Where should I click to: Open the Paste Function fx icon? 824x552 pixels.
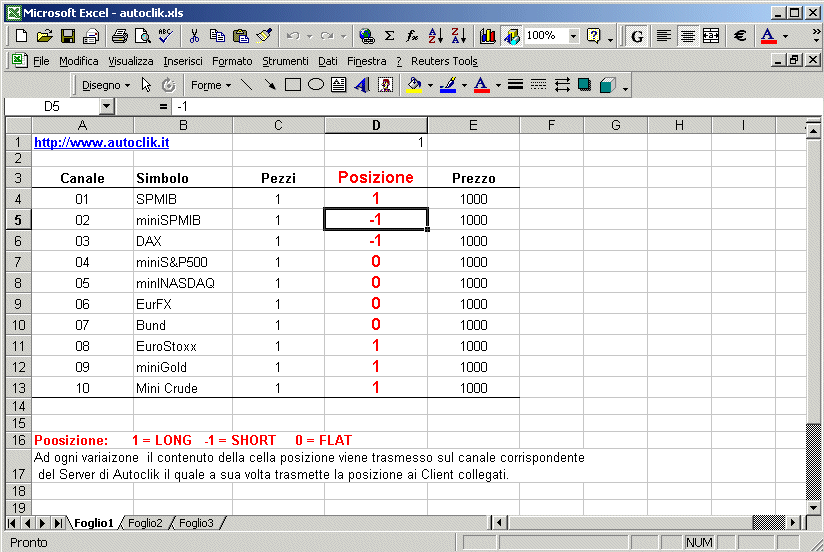tap(413, 36)
